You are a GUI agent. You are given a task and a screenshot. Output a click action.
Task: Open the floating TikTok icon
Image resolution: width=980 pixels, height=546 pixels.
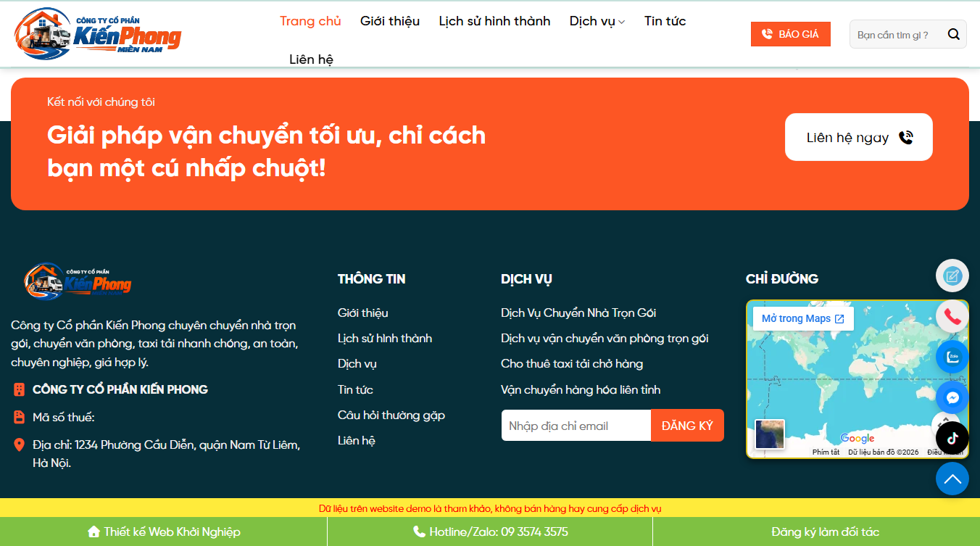coord(952,437)
